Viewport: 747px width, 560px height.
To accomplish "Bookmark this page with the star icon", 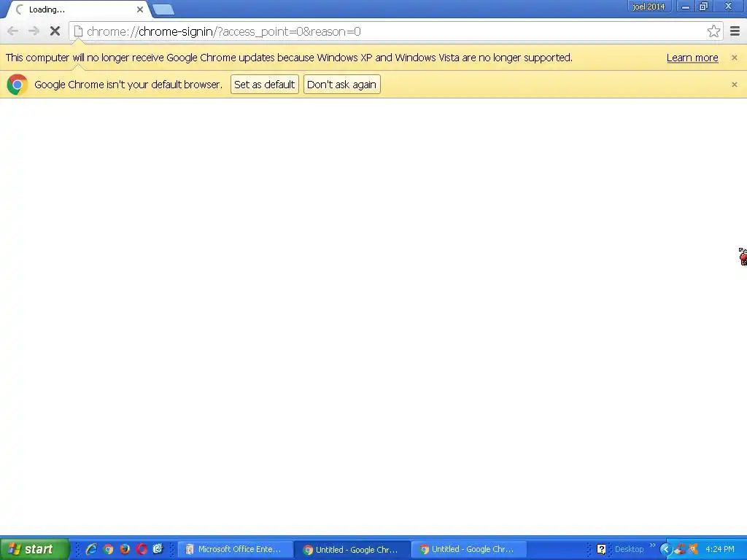I will 713,31.
